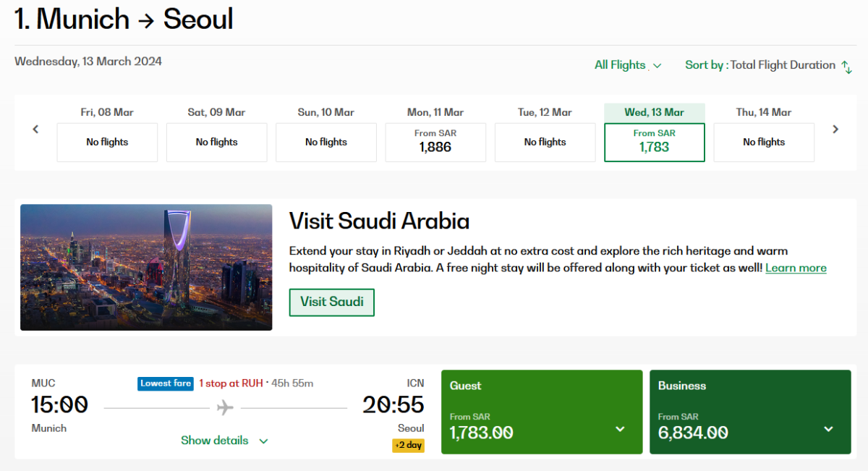Pick the Sun, 10 Mar date
This screenshot has width=868, height=471.
click(326, 142)
